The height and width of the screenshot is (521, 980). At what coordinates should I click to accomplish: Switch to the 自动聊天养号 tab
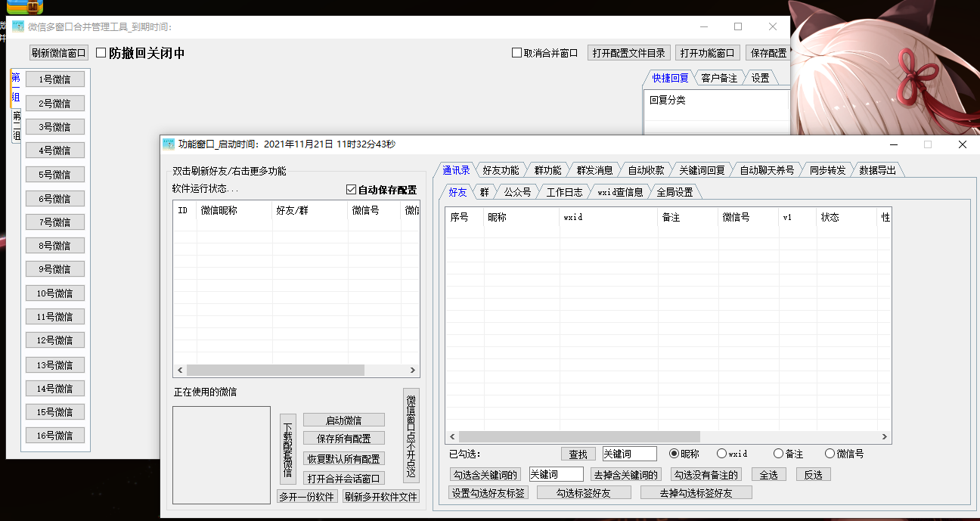click(x=767, y=170)
